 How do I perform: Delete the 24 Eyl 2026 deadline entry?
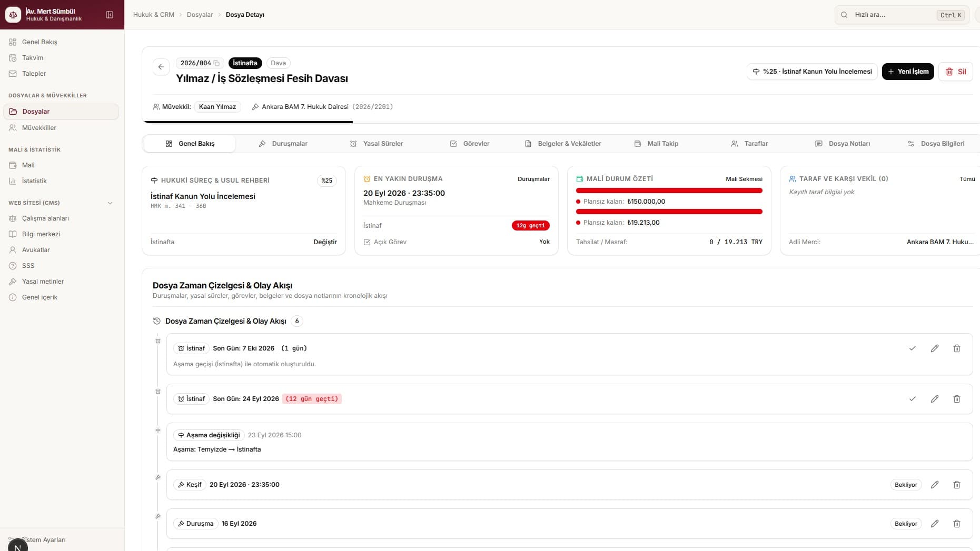point(957,399)
